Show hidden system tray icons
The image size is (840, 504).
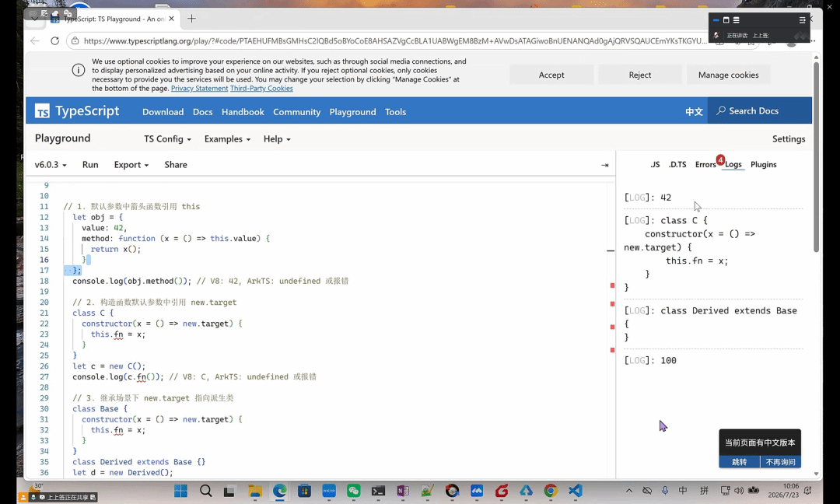[x=629, y=491]
